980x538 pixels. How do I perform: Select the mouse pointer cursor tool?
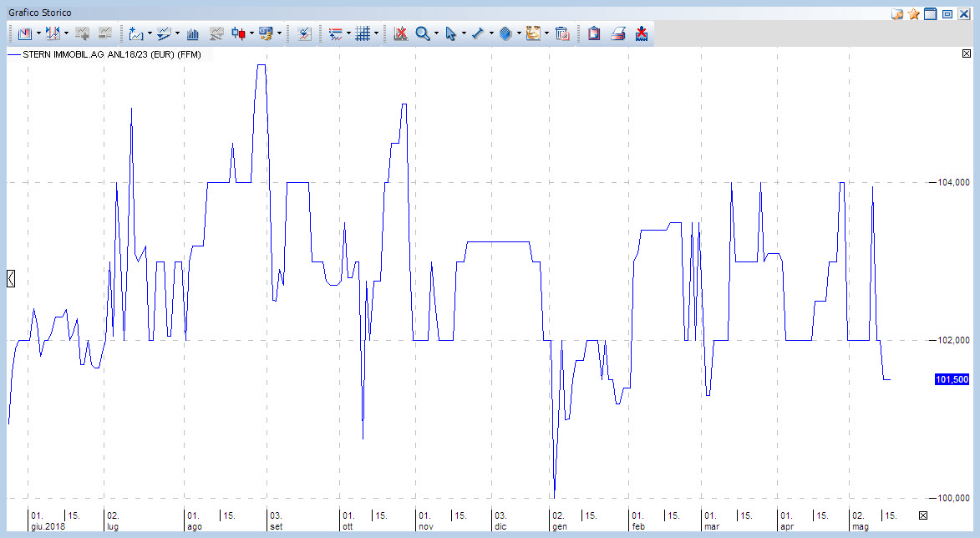[x=450, y=34]
